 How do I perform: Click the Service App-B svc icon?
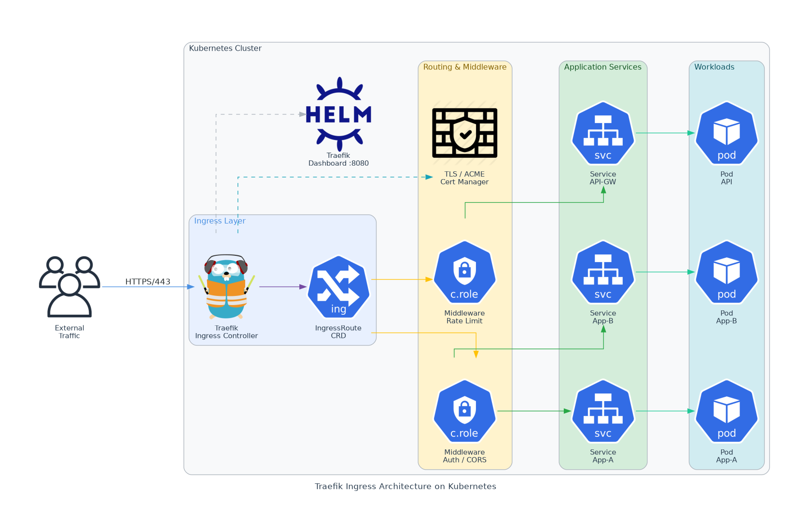pos(603,272)
